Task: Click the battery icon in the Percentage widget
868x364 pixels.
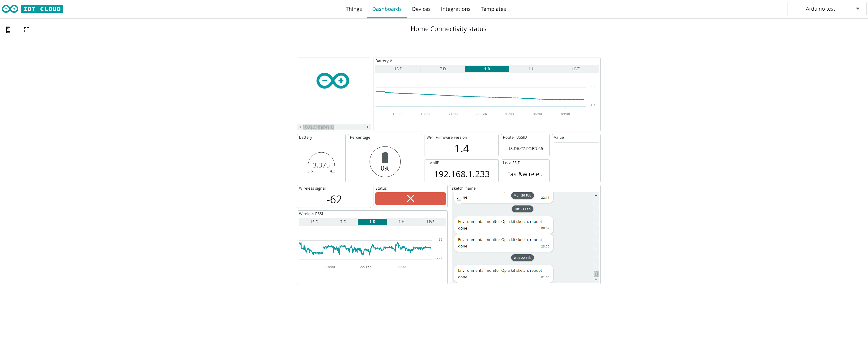Action: pos(385,158)
